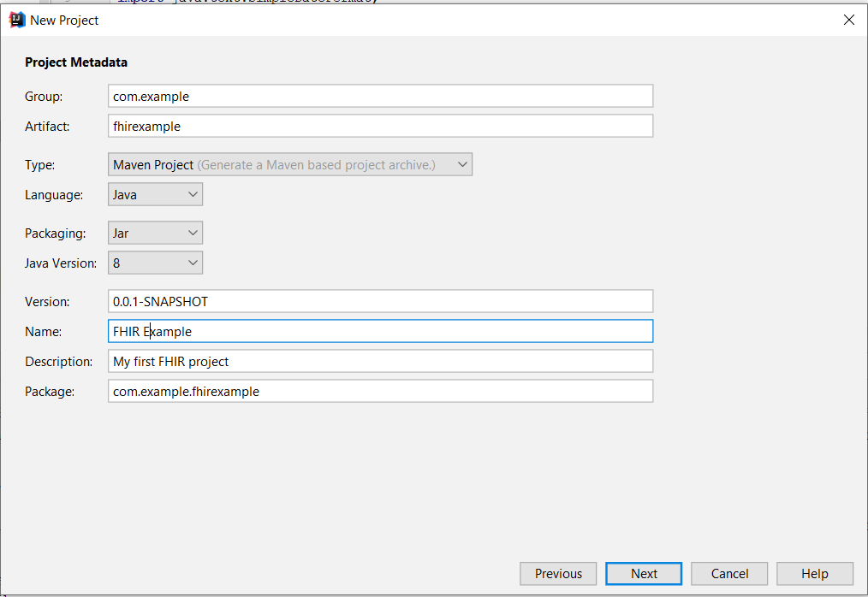868x597 pixels.
Task: Expand the Java Version dropdown
Action: [x=156, y=263]
